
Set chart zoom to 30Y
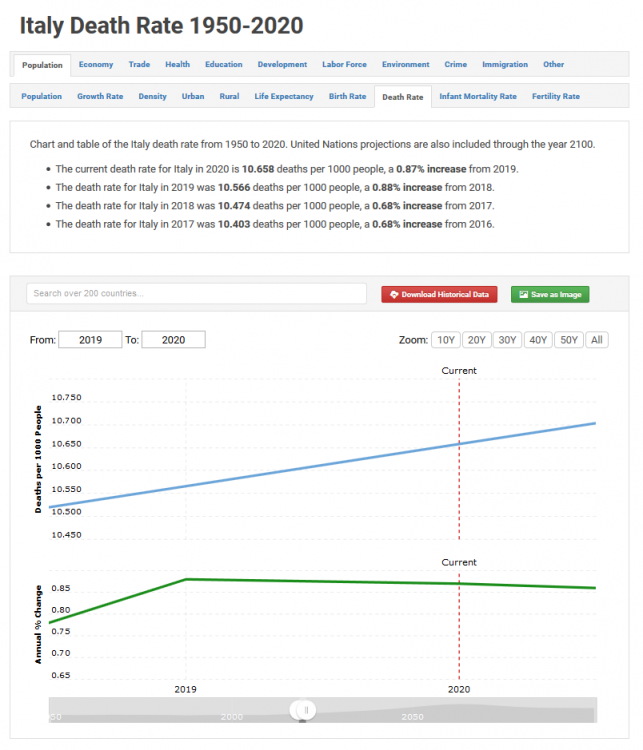point(507,340)
